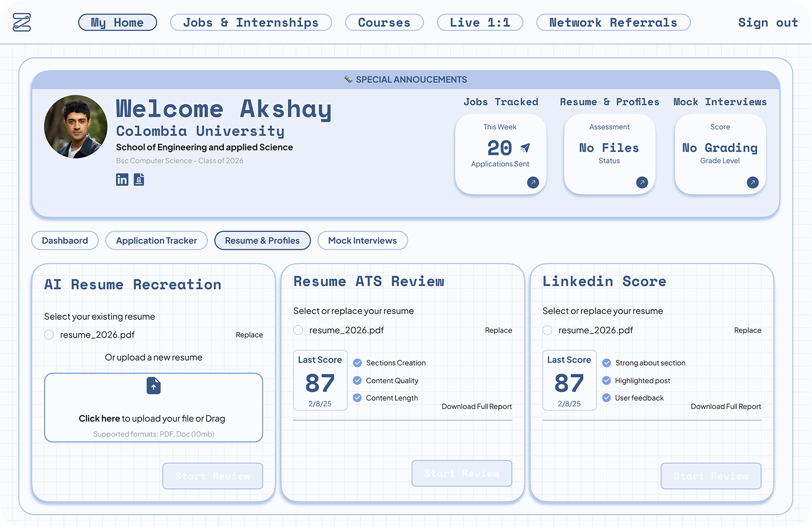This screenshot has height=527, width=812.
Task: Click the Z logo in the top left
Action: (21, 22)
